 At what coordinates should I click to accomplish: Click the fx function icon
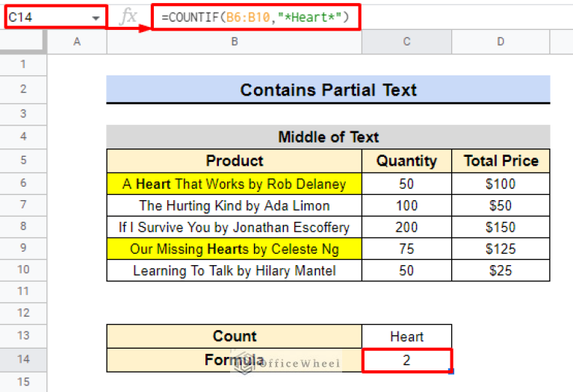coord(128,16)
